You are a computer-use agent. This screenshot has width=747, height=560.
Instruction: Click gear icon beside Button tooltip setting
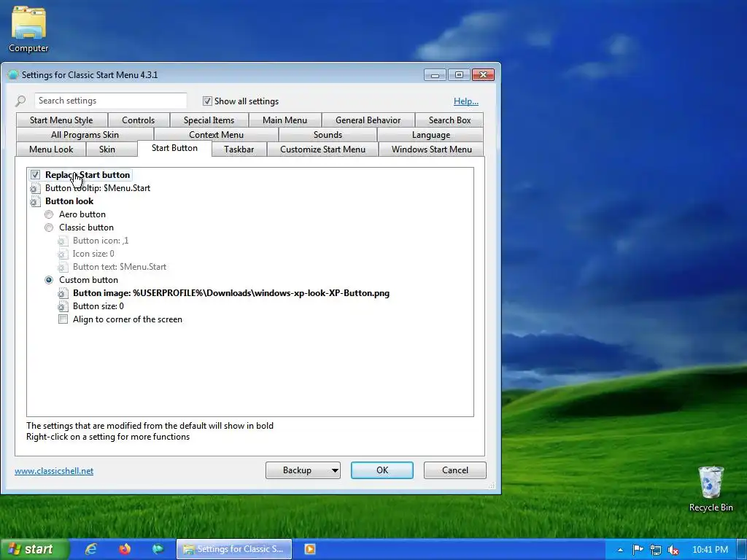[x=35, y=189]
